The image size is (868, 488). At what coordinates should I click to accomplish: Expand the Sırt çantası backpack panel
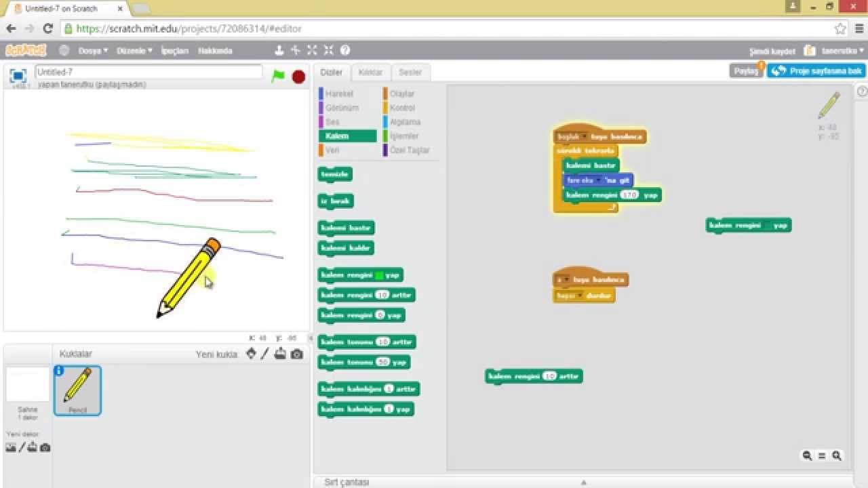pyautogui.click(x=583, y=482)
